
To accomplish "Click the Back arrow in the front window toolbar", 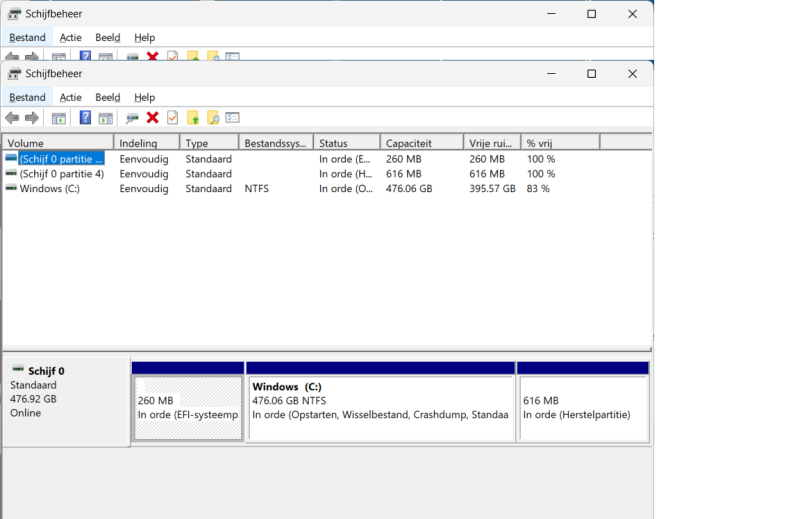I will tap(12, 118).
